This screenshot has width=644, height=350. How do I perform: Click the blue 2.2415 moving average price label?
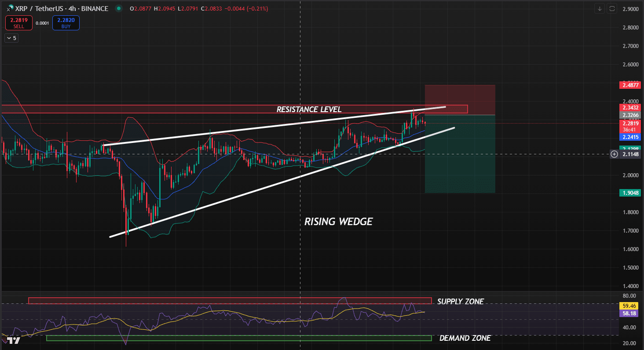tap(630, 137)
